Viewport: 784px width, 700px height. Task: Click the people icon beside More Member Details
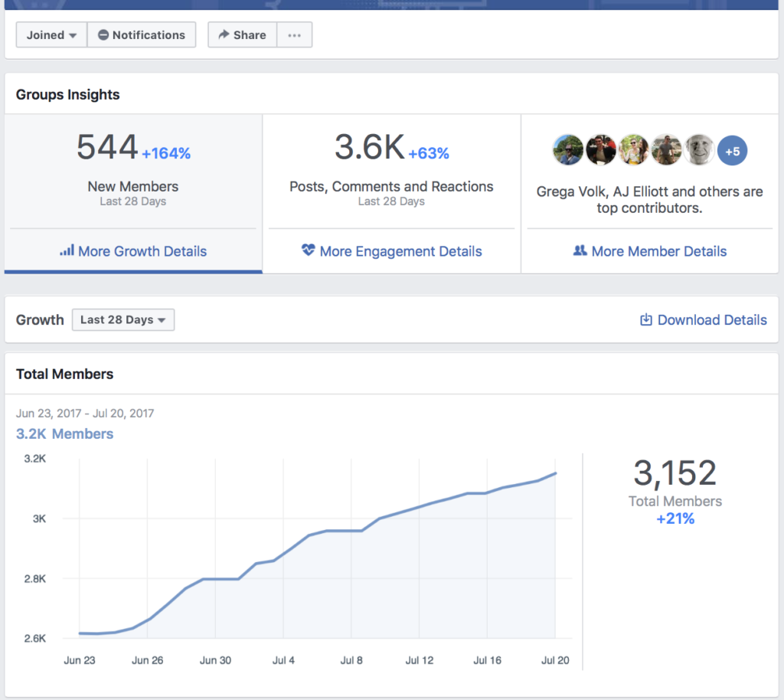coord(580,250)
